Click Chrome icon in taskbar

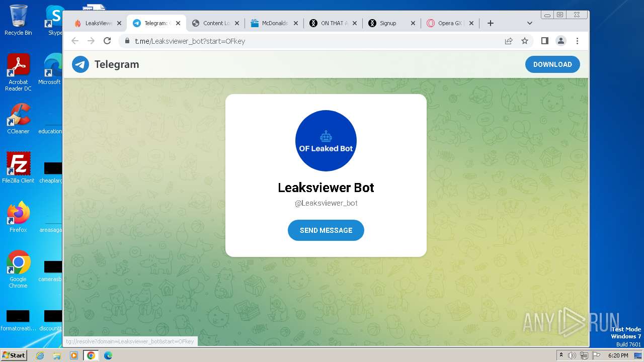(x=91, y=355)
